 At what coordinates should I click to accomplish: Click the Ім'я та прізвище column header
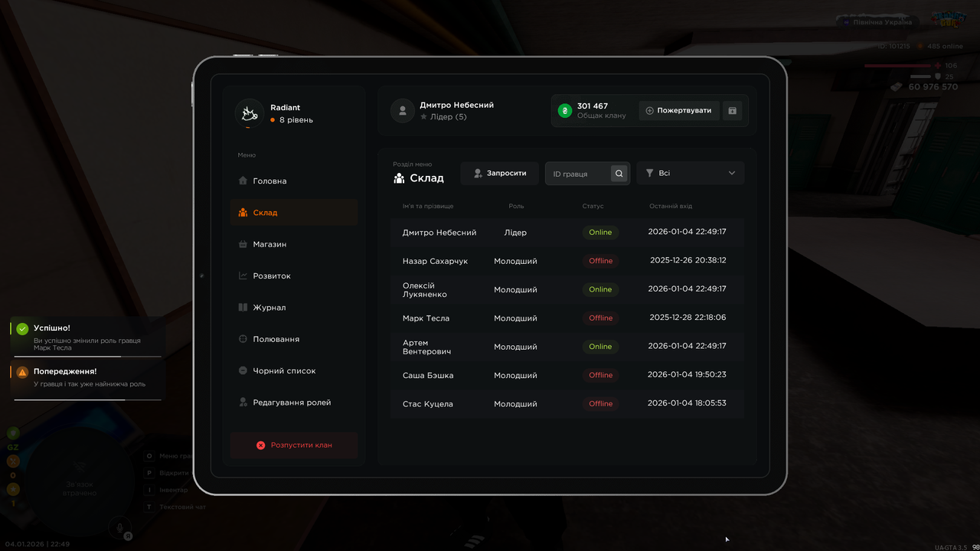pos(428,206)
